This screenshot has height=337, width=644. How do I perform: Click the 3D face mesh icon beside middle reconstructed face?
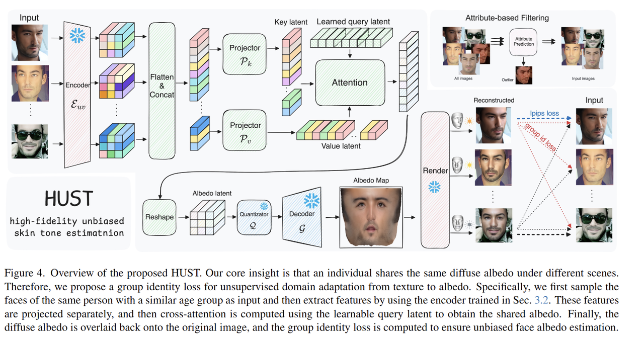point(457,165)
